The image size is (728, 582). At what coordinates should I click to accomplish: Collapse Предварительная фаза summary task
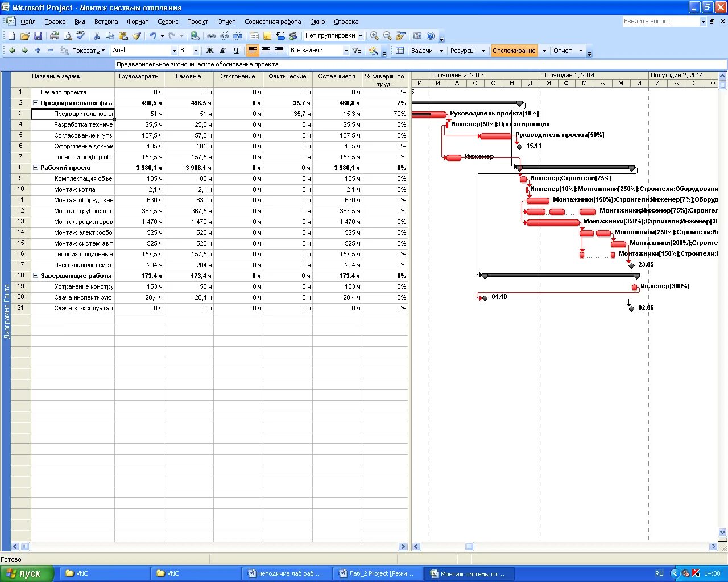click(36, 103)
